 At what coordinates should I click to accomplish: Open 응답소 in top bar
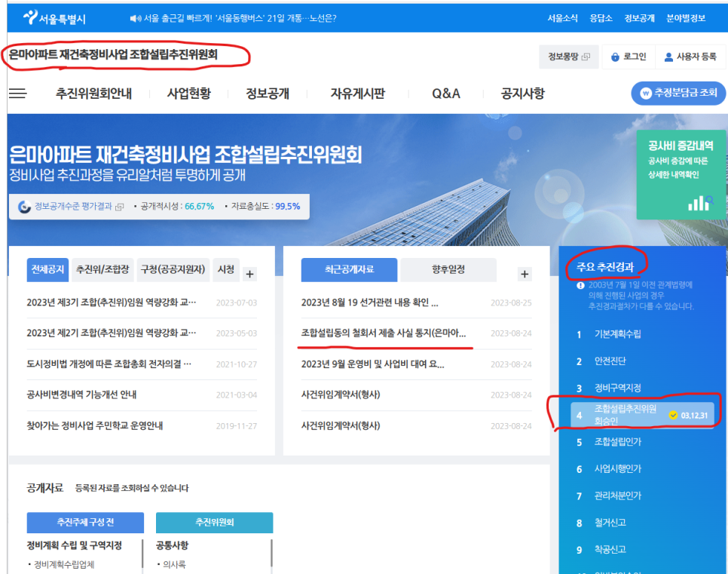click(601, 18)
